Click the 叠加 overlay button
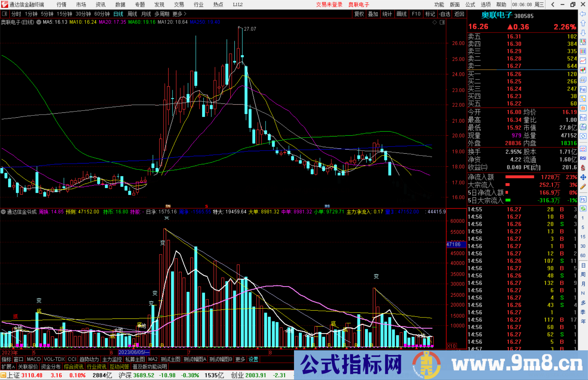The image size is (588, 380). (x=373, y=14)
